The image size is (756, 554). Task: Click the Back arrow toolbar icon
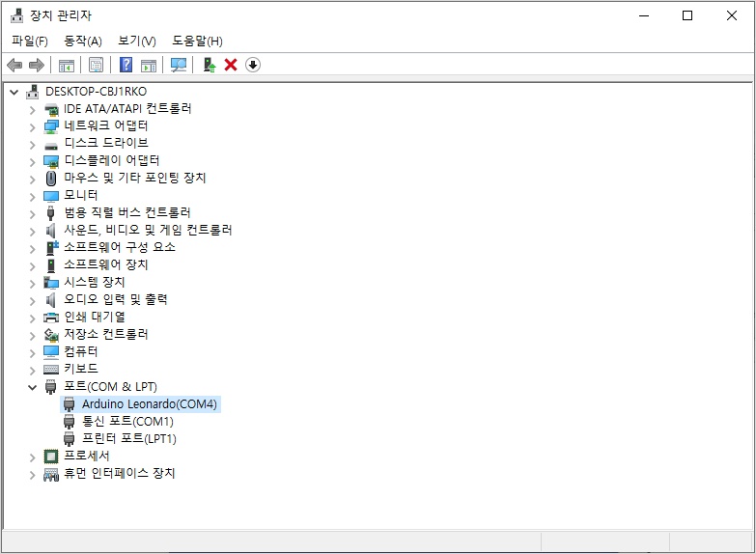pyautogui.click(x=14, y=65)
